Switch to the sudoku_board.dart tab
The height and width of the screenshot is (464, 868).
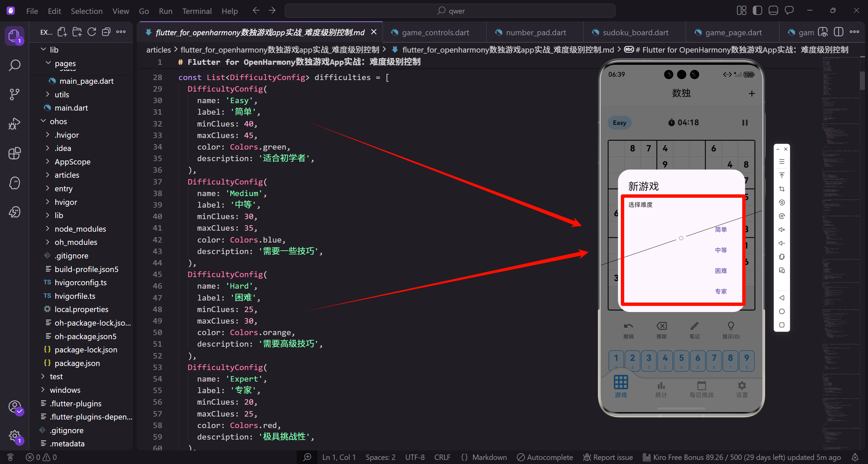[x=635, y=33]
